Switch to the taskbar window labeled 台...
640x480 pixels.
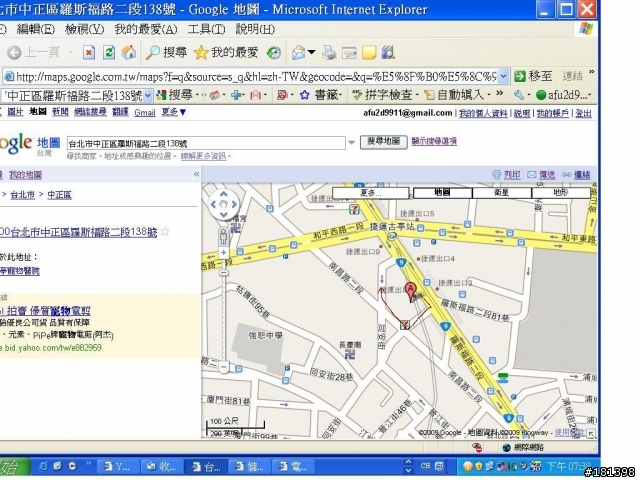206,466
